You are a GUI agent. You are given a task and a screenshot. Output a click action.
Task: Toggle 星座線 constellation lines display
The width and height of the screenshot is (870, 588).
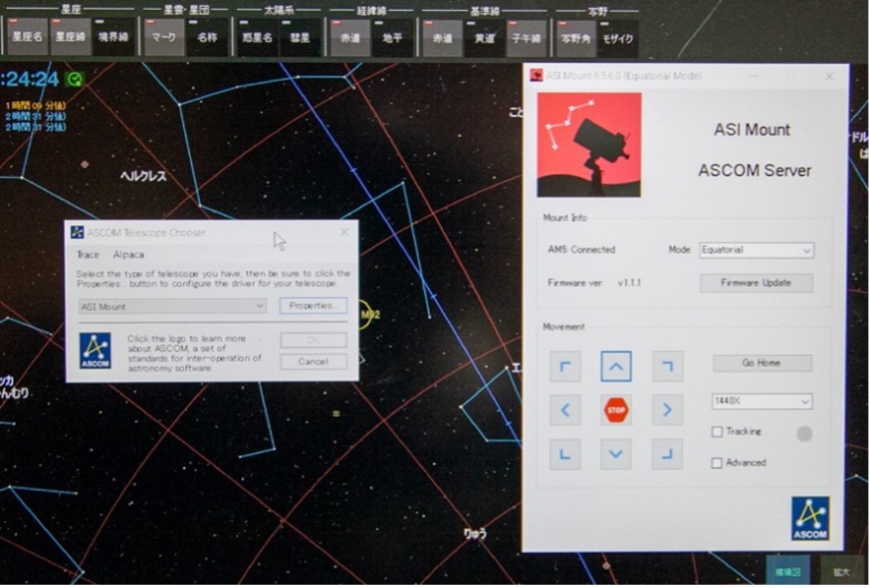(x=71, y=37)
